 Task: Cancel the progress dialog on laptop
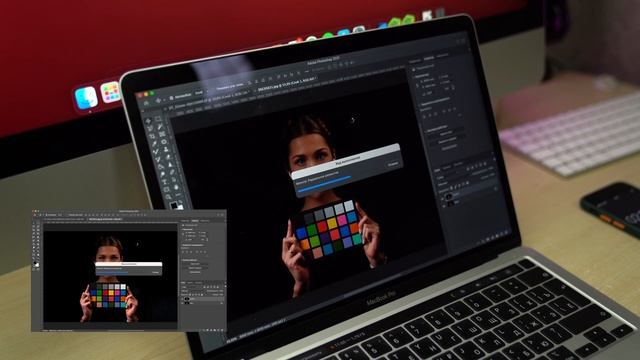coord(393,164)
